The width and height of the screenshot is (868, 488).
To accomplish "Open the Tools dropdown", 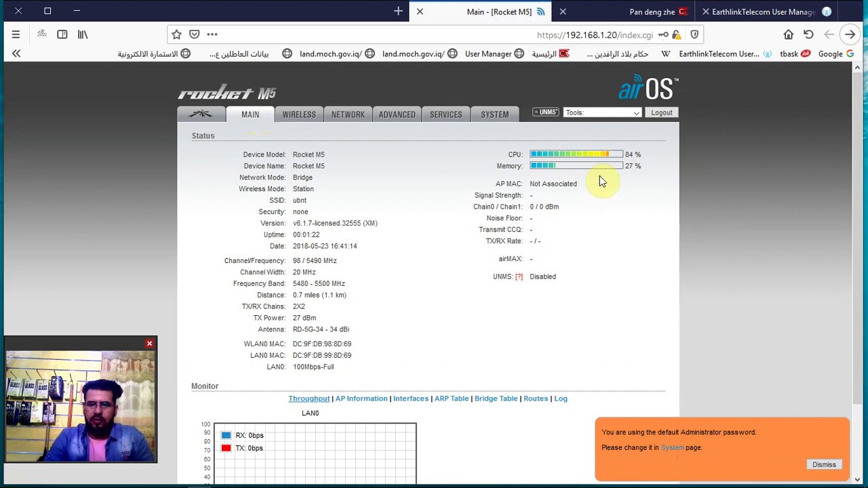I will pyautogui.click(x=602, y=113).
